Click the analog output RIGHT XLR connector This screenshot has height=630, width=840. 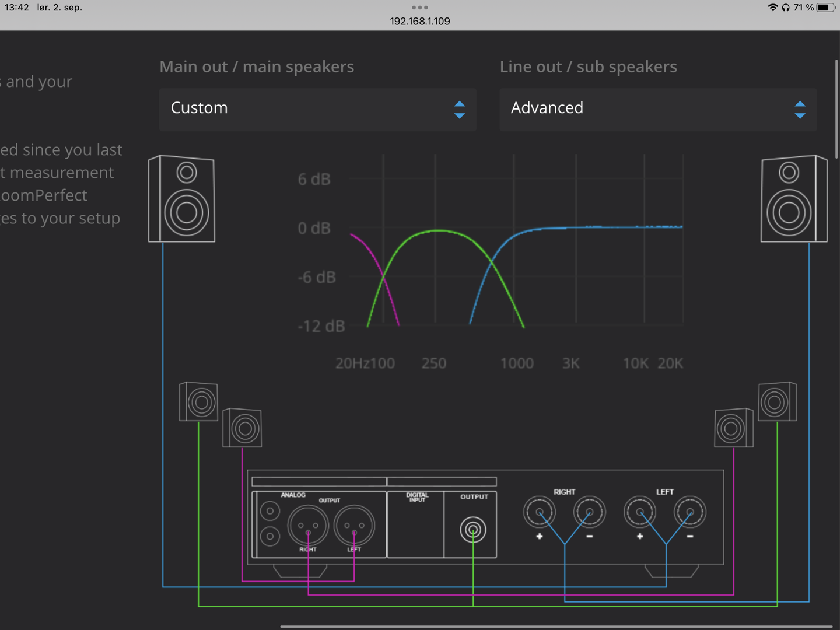(308, 525)
